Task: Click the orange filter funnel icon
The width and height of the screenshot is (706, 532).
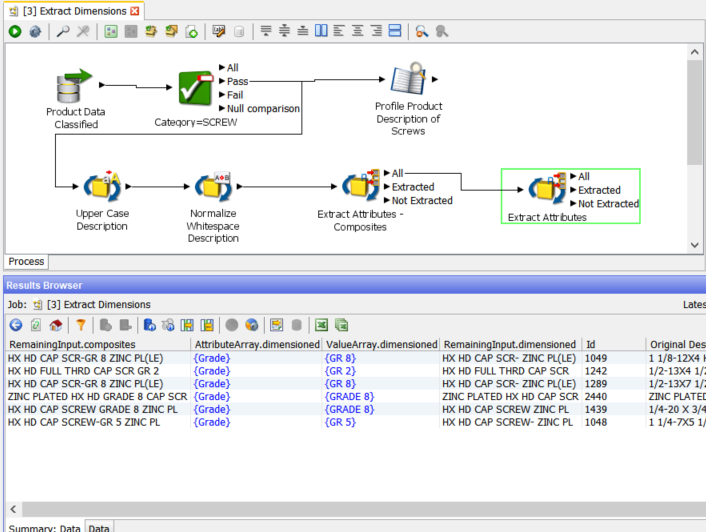Action: (81, 325)
